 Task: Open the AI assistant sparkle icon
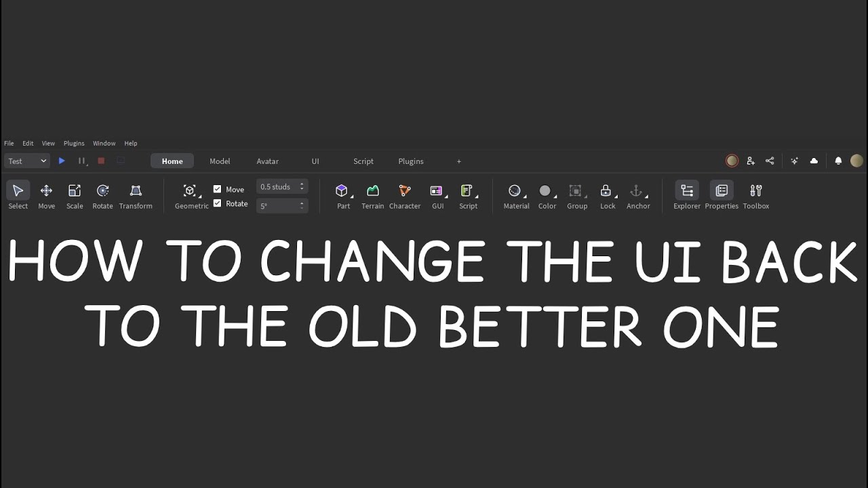tap(794, 161)
